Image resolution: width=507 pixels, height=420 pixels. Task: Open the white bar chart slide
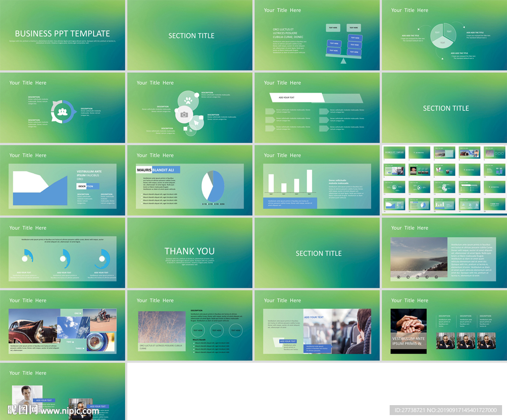click(x=317, y=180)
